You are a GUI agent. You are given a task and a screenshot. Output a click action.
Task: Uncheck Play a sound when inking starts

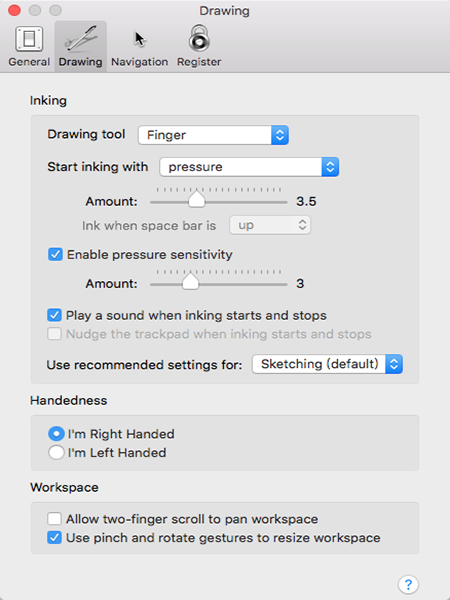pos(54,315)
